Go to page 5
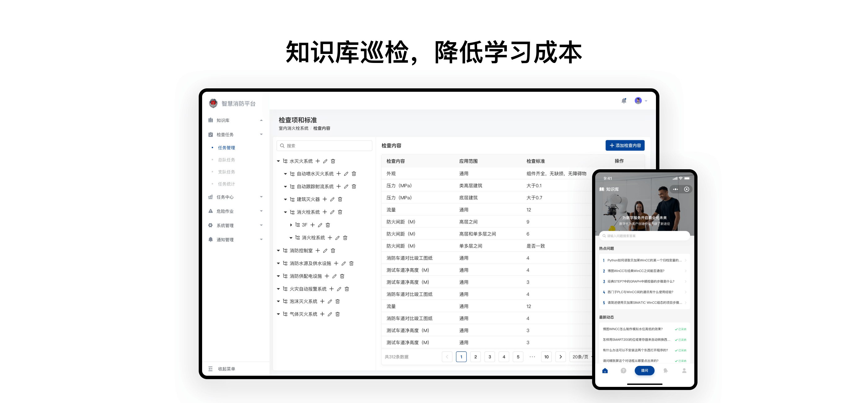868x403 pixels. click(x=518, y=357)
